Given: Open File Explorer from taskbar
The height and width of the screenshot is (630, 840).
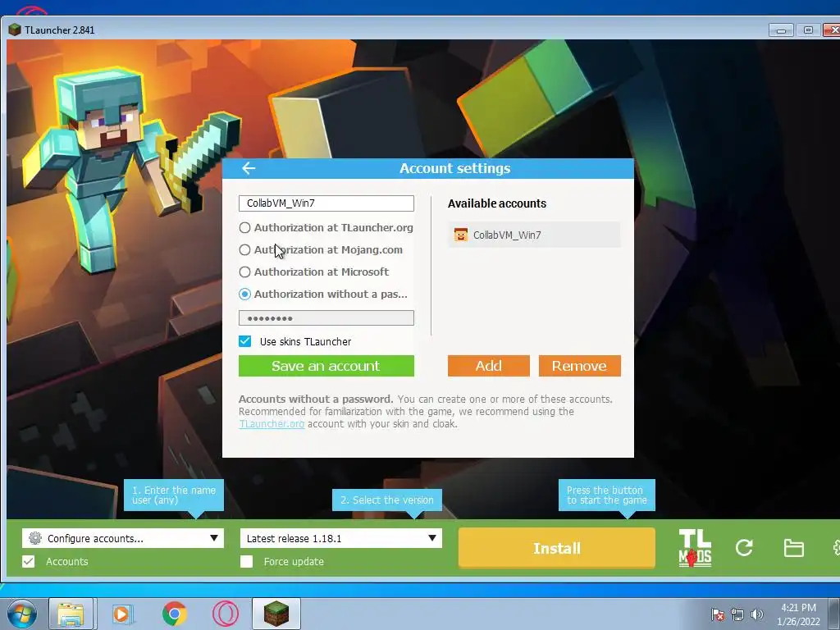Looking at the screenshot, I should [x=71, y=614].
